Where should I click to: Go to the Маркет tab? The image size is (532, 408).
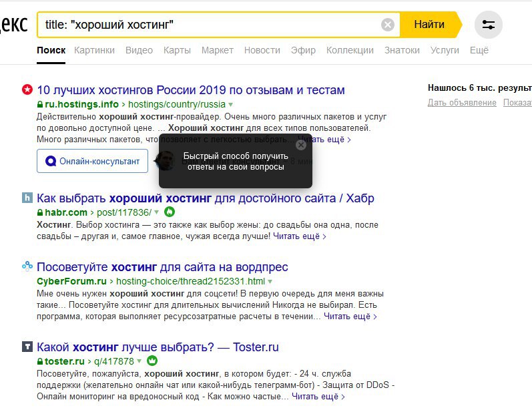(x=218, y=50)
